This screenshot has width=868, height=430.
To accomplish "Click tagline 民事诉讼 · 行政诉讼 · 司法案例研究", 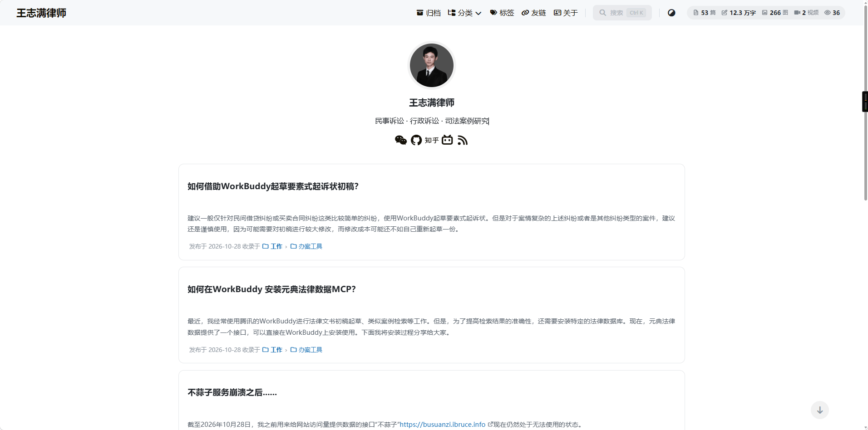I will click(x=432, y=121).
